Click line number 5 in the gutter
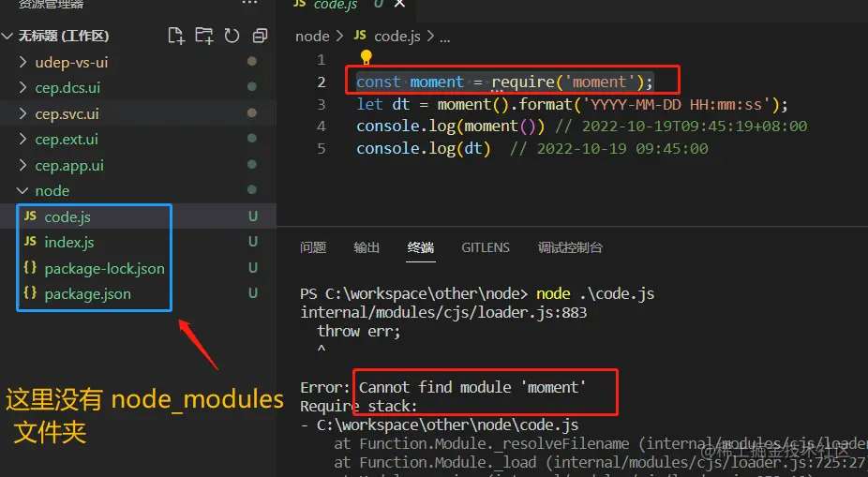The image size is (868, 477). point(322,149)
